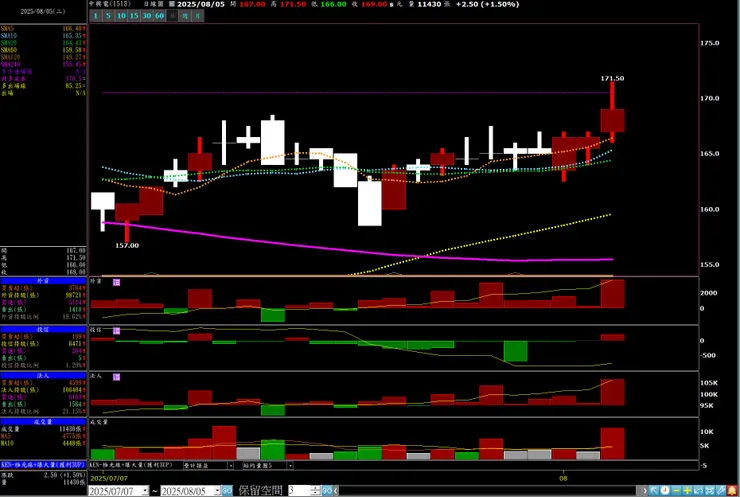Select the daily (日) chart period button
Screen dimensions: 740x497
172,16
